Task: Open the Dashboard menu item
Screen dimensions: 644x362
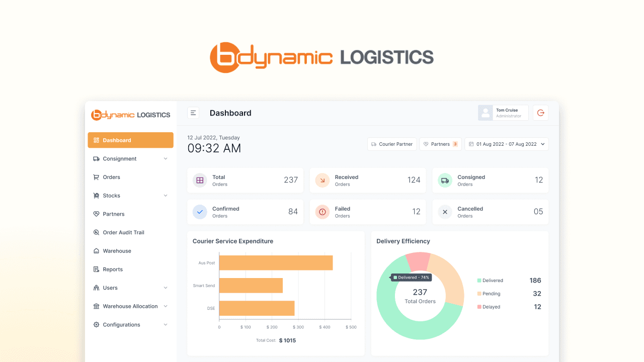Action: tap(130, 140)
